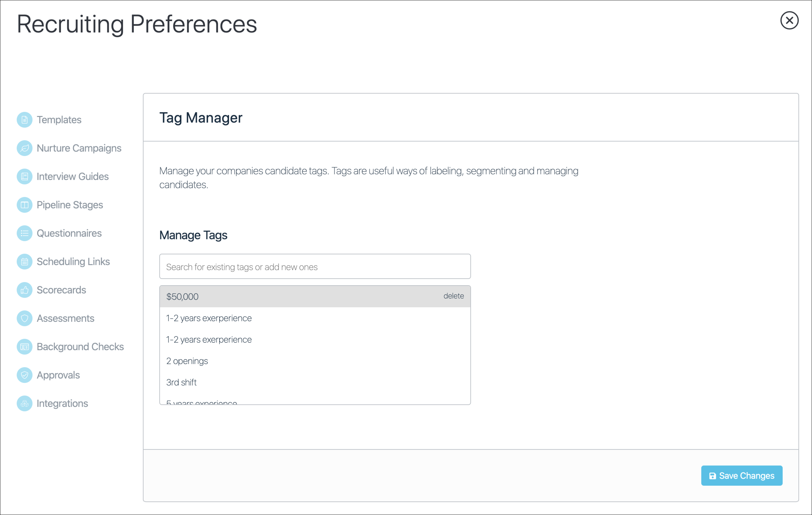The width and height of the screenshot is (812, 515).
Task: Click the Save Changes button
Action: pos(741,476)
